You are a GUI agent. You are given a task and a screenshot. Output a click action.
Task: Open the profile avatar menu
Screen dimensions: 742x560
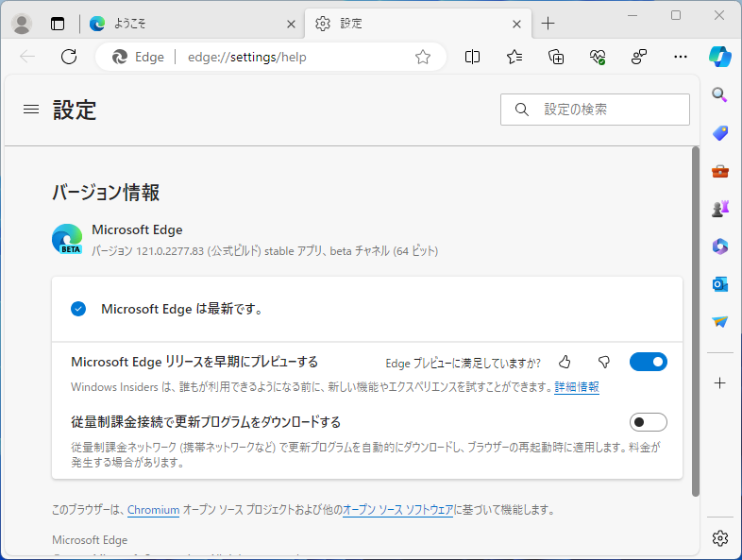tap(22, 24)
